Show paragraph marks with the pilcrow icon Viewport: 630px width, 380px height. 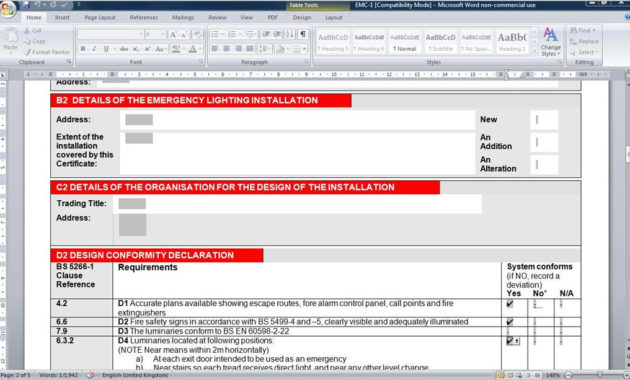303,34
